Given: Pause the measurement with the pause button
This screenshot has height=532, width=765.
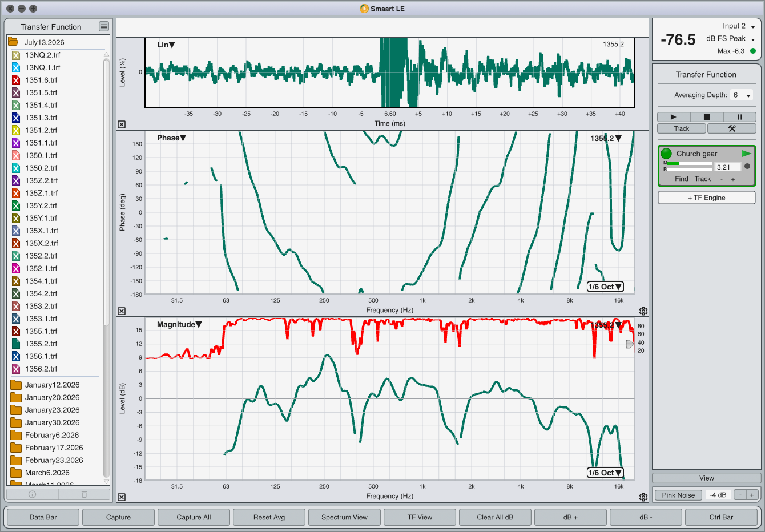Looking at the screenshot, I should (739, 117).
